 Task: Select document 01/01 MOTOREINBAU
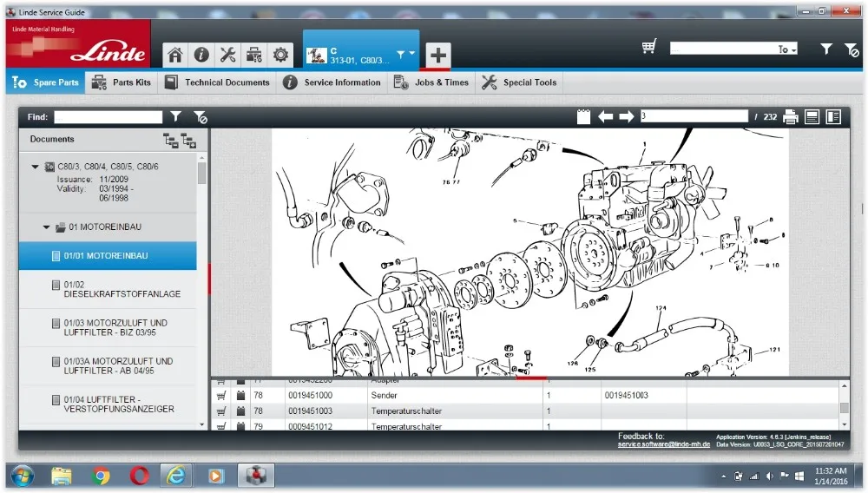click(108, 256)
